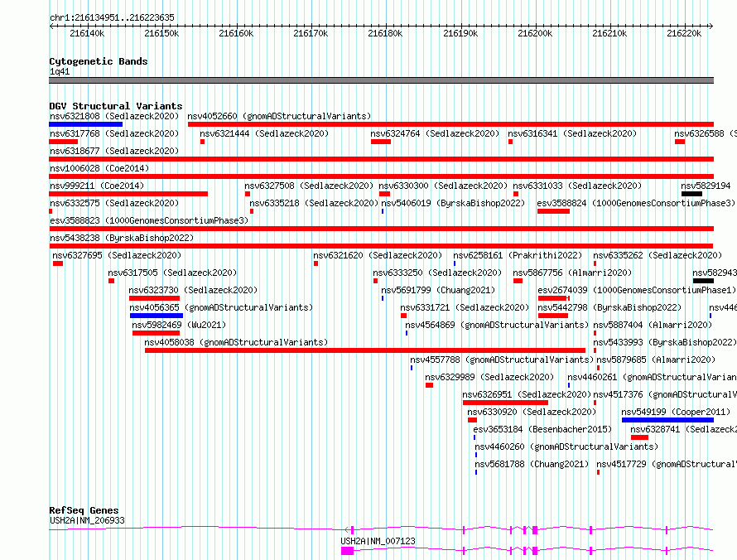This screenshot has width=737, height=560.
Task: Select nsv5433993 (ByrskaBishop2022) variant
Action: pyautogui.click(x=665, y=342)
